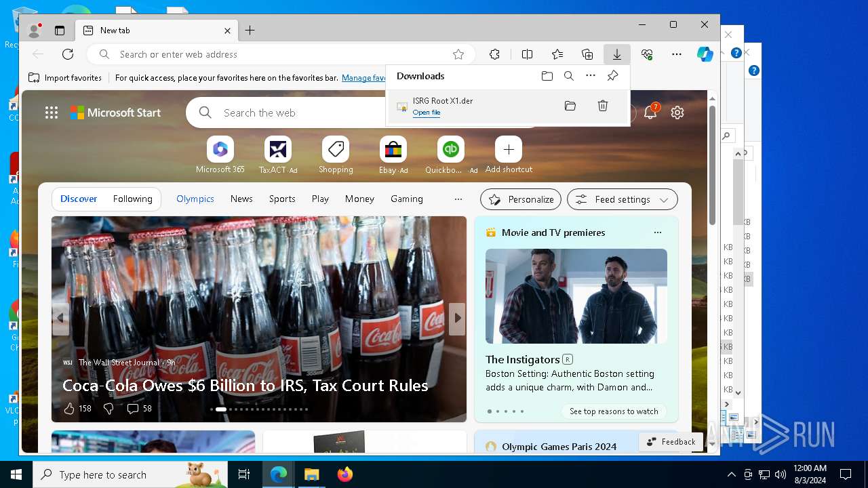Switch to the Discover tab
The image size is (868, 488).
tap(79, 199)
